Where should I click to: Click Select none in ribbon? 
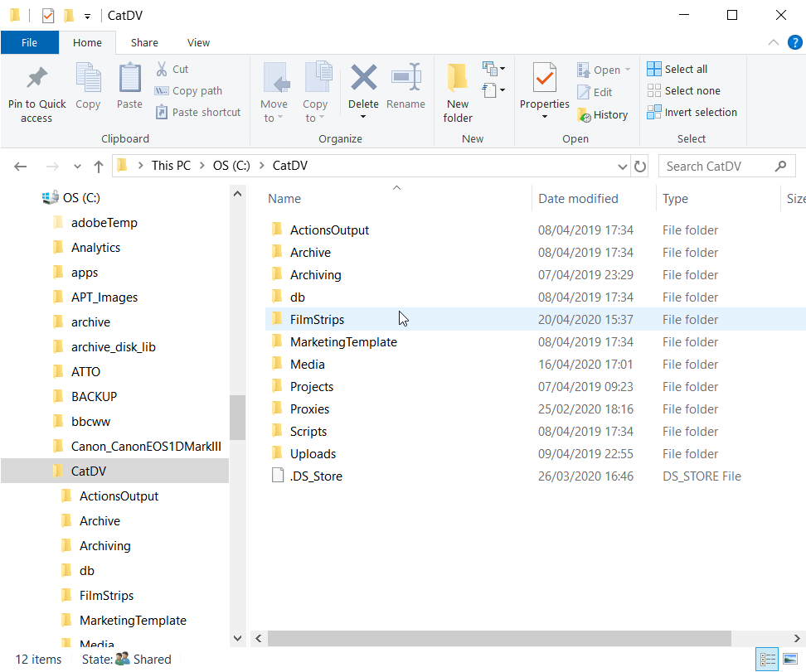[x=683, y=91]
